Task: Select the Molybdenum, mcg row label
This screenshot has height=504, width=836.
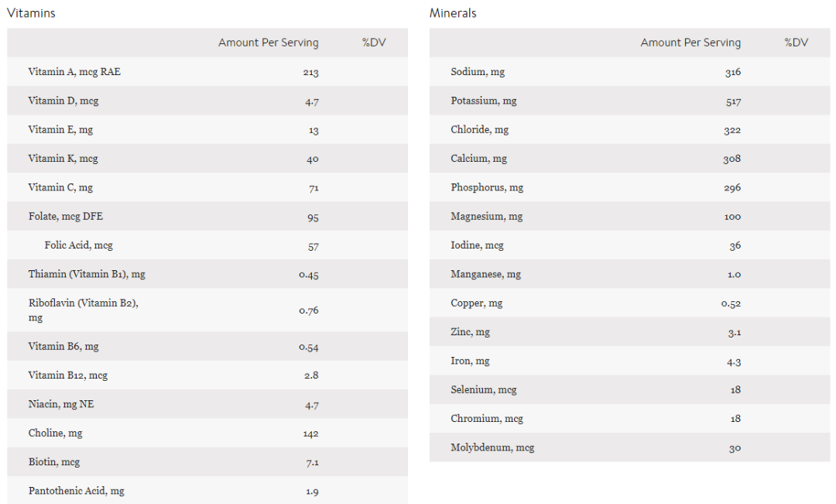Action: click(x=492, y=447)
